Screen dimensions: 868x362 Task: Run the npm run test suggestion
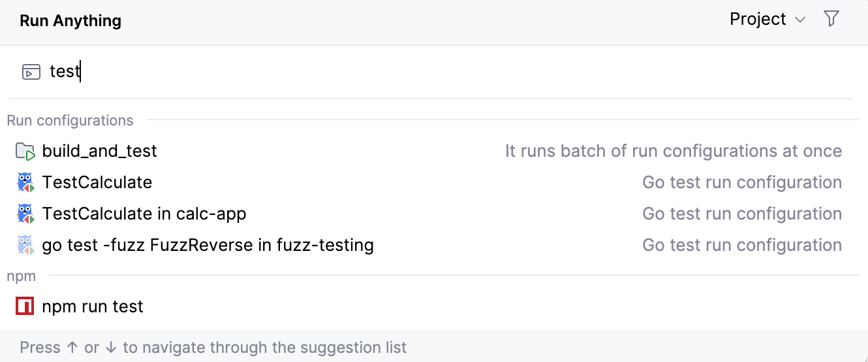(93, 306)
